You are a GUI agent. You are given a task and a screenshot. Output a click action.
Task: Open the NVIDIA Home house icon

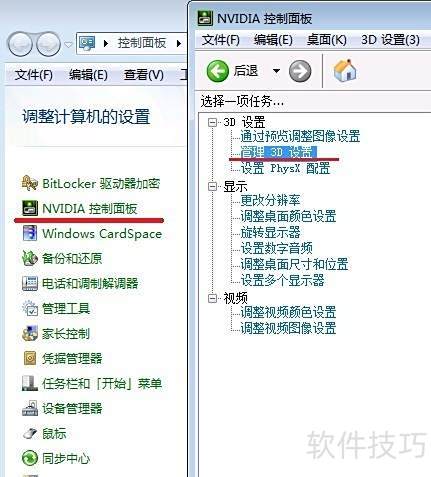[x=345, y=70]
